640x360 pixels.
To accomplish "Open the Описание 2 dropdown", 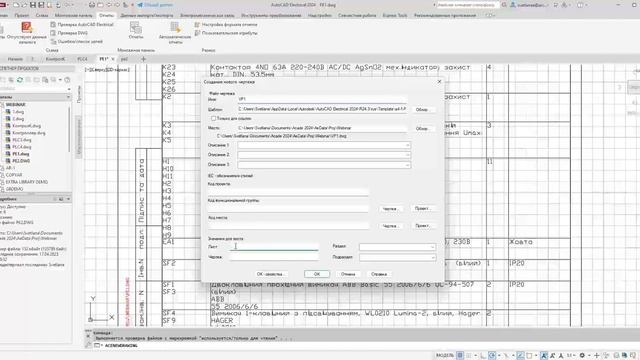I will [x=407, y=155].
